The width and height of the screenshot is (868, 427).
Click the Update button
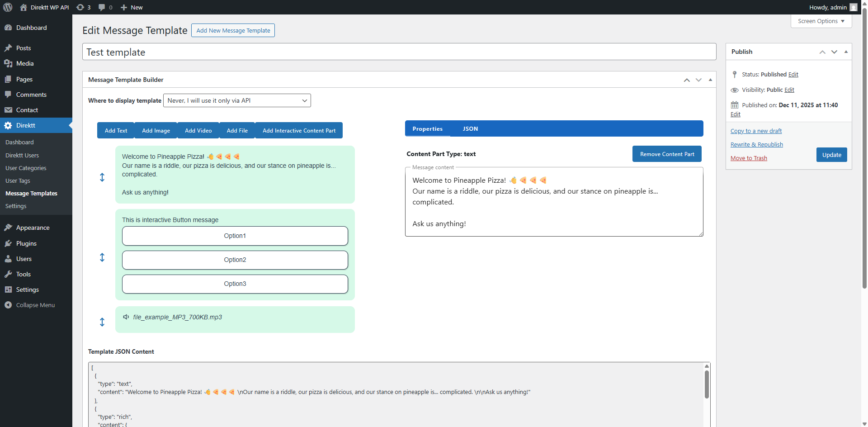831,155
